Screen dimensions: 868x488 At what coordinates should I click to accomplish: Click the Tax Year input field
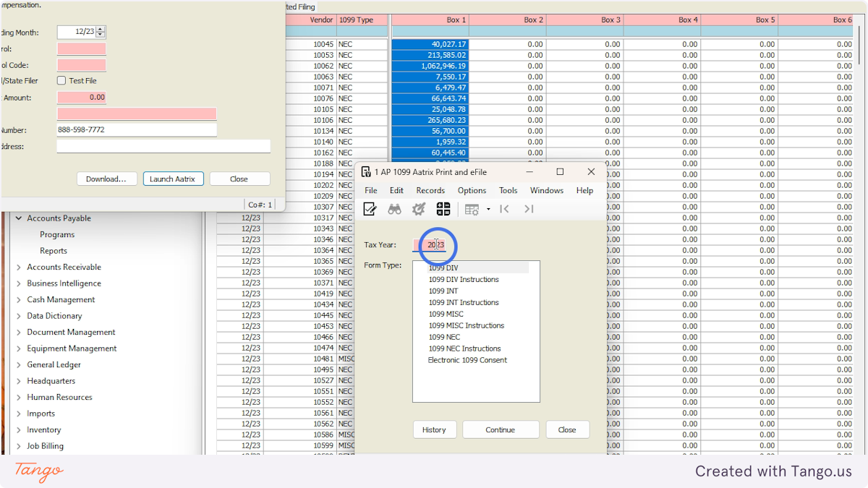pos(434,245)
